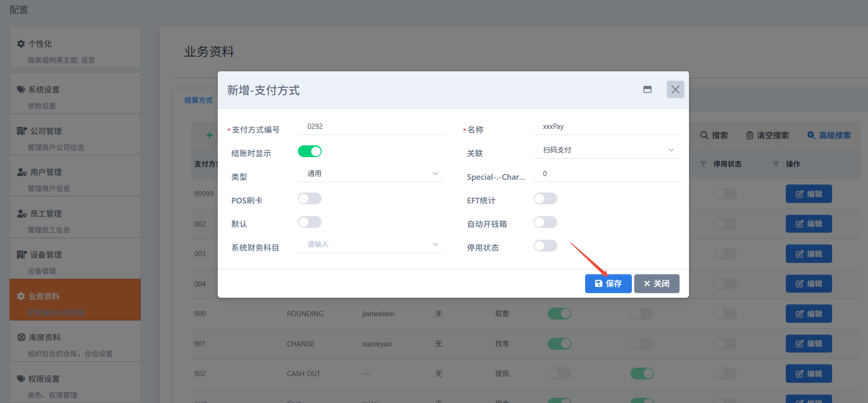Enable the POS刷卡 switch
The height and width of the screenshot is (403, 868).
(x=309, y=199)
